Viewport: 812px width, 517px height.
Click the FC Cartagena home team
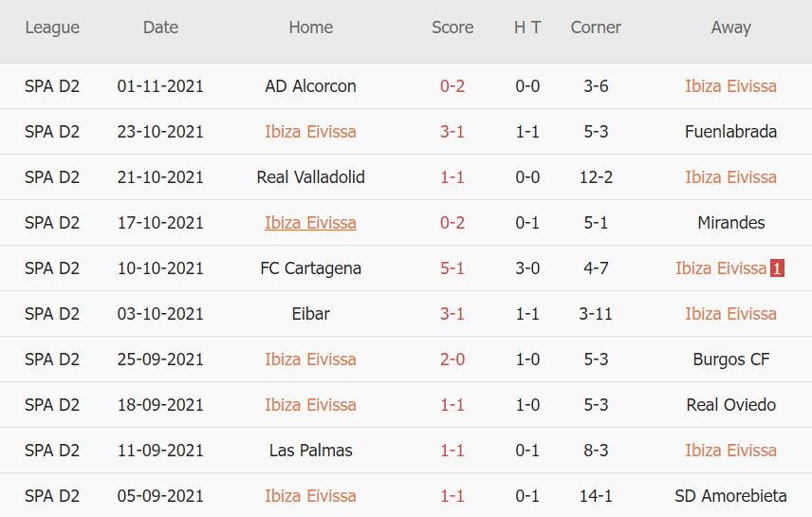[311, 268]
